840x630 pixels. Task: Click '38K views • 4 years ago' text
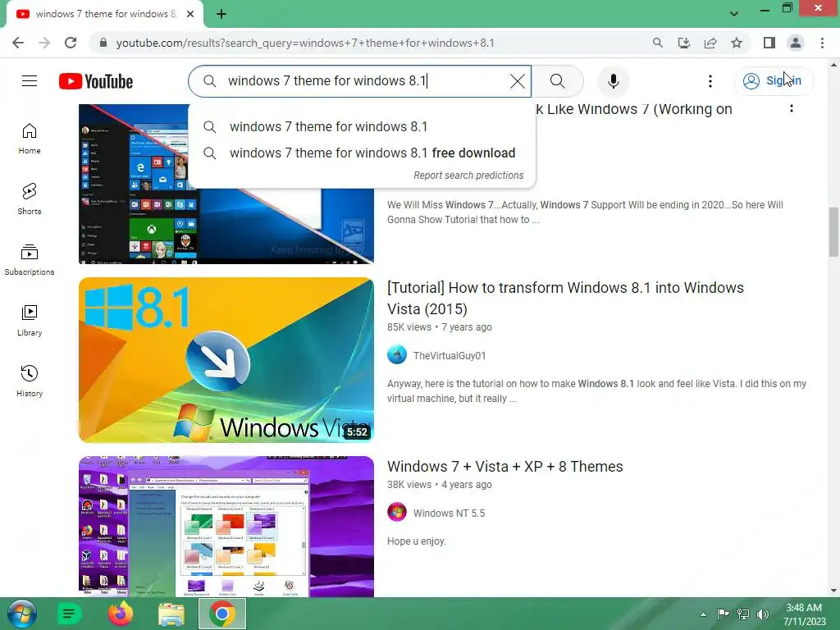coord(440,485)
